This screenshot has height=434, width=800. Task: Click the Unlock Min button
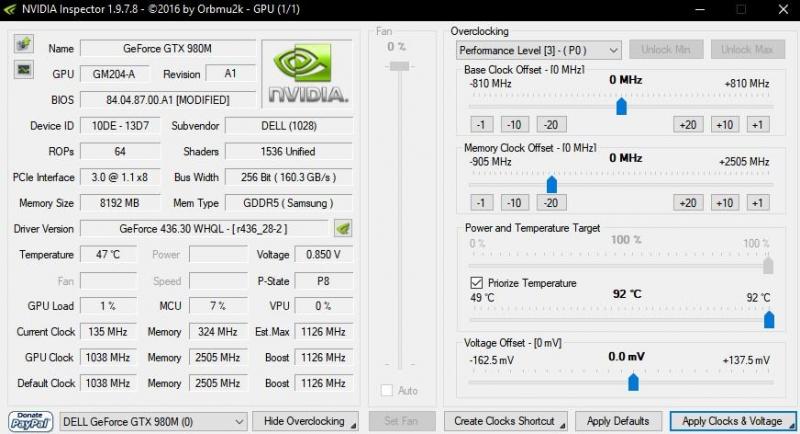[666, 50]
